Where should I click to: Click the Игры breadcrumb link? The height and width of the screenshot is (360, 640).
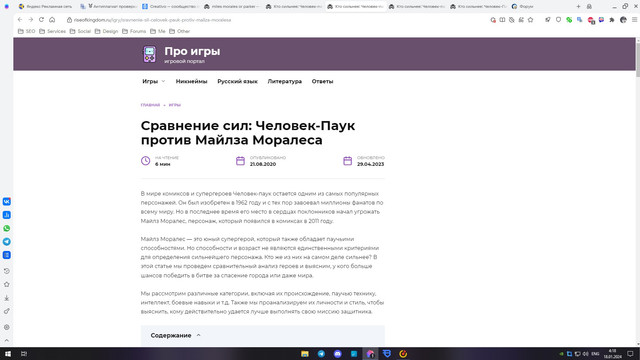[175, 105]
